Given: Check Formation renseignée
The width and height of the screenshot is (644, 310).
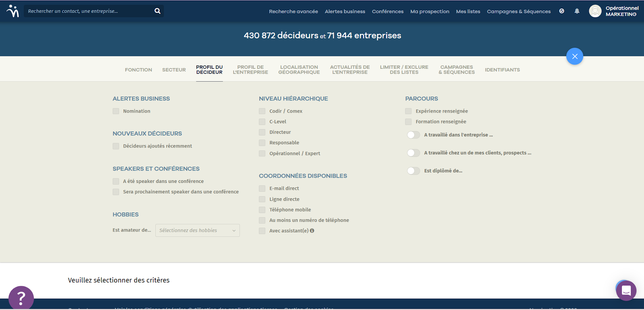Looking at the screenshot, I should click(x=409, y=122).
